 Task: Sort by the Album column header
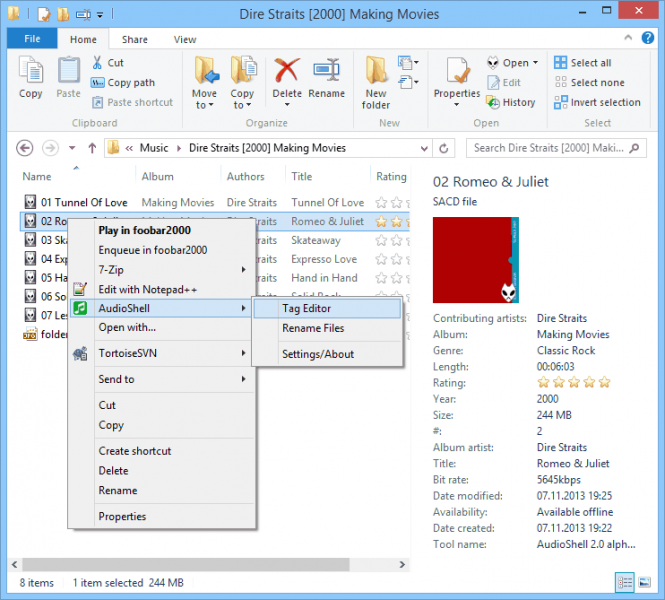(157, 176)
